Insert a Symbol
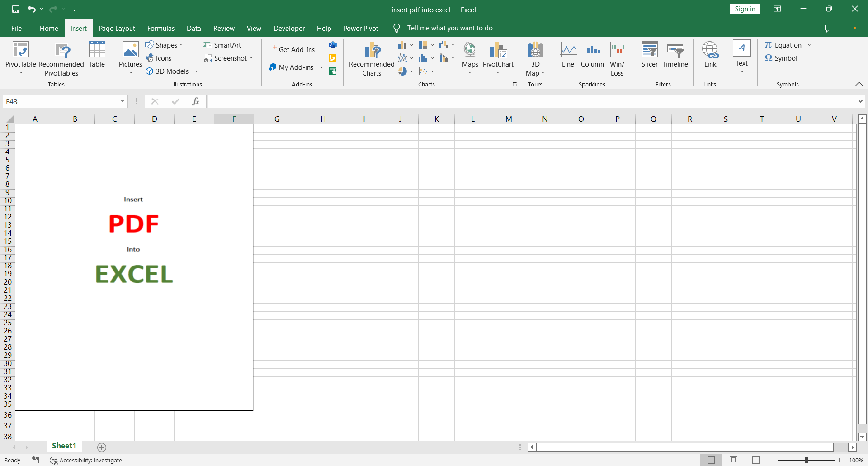 (x=781, y=58)
